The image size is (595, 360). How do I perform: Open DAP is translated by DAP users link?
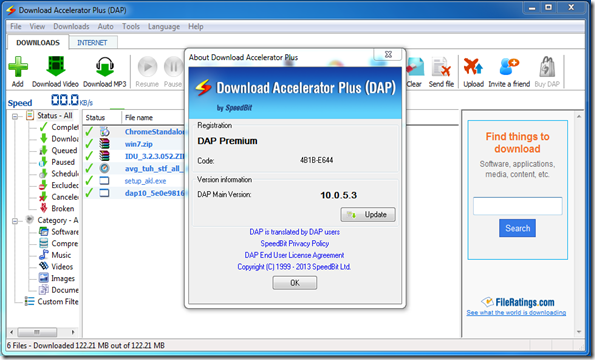tap(294, 232)
